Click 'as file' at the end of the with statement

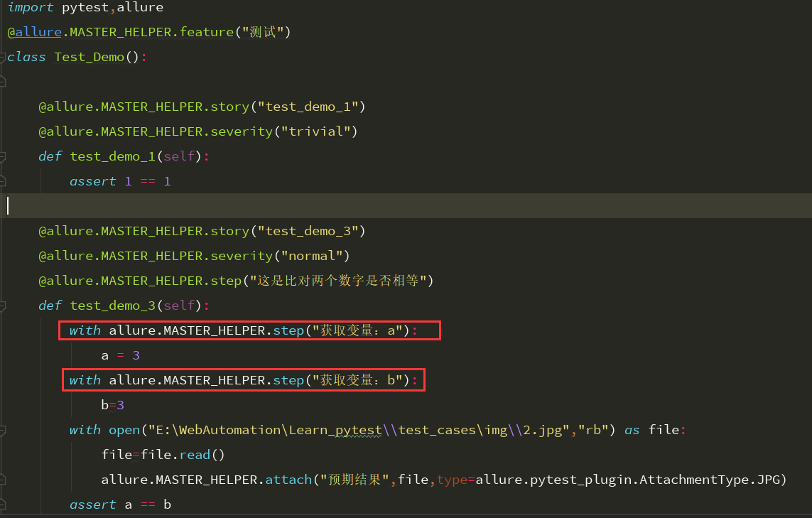point(651,430)
